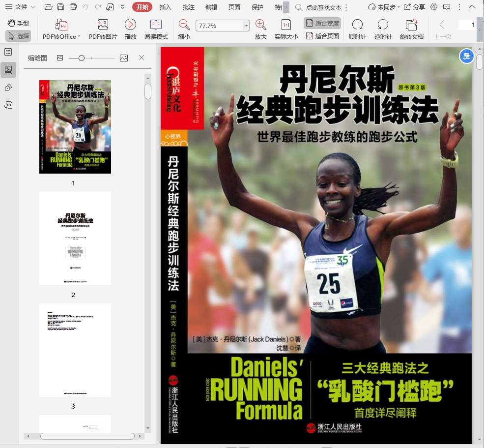Close the 缩略图 thumbnail panel

[142, 58]
